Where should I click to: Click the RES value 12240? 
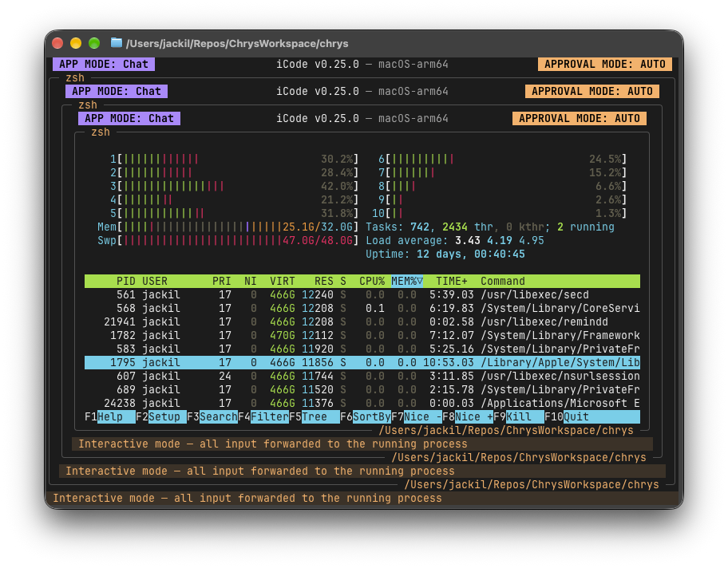pos(318,294)
